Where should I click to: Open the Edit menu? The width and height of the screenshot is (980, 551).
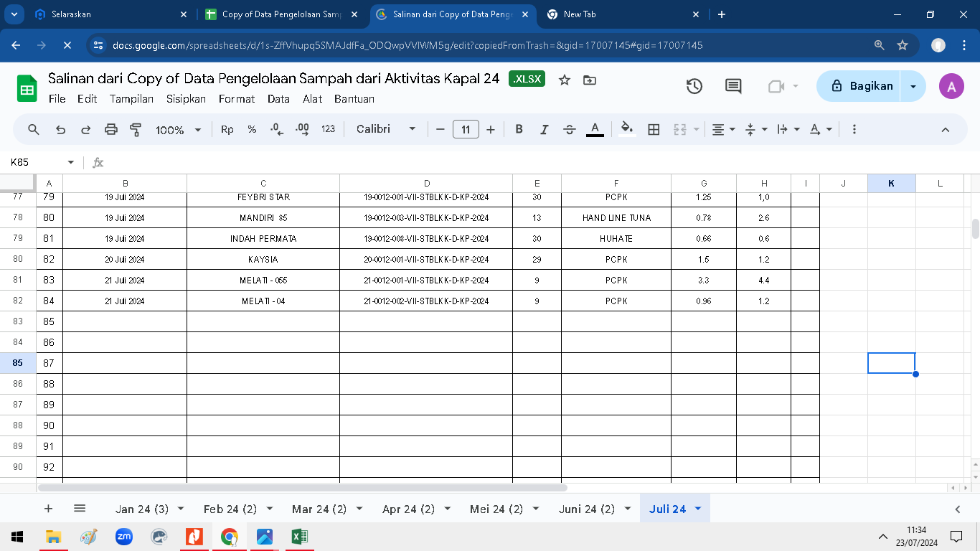[88, 99]
